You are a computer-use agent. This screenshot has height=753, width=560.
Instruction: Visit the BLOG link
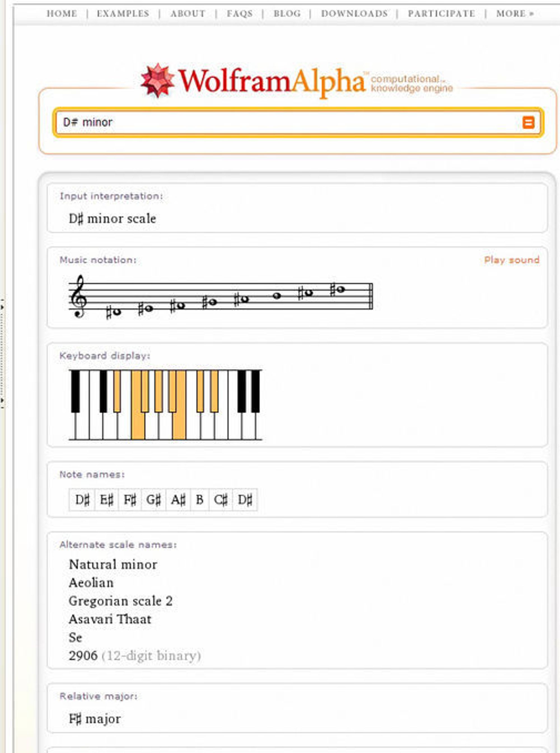(x=287, y=13)
